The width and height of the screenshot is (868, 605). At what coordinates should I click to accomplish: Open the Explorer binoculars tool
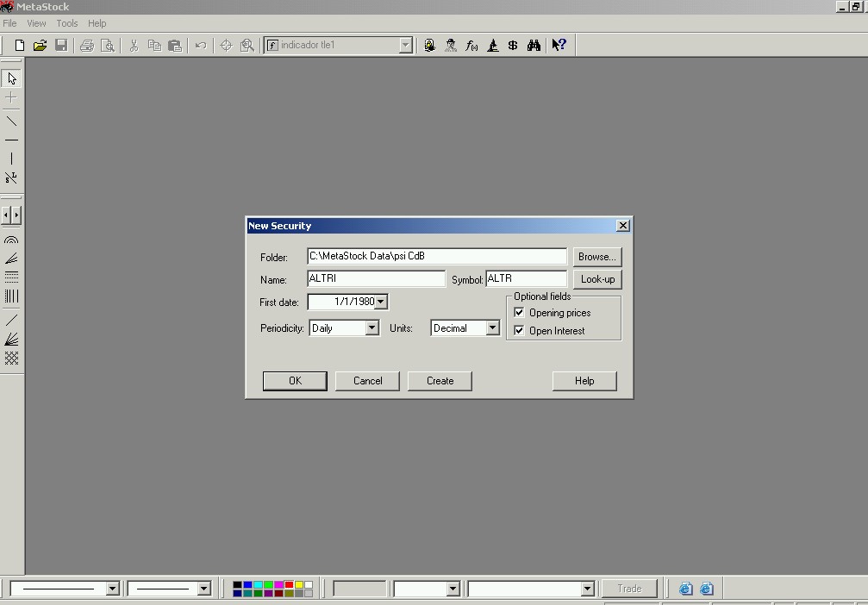point(534,46)
